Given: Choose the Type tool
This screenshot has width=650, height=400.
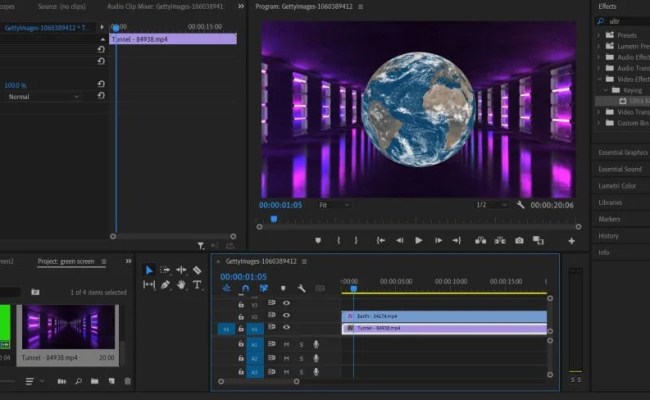Looking at the screenshot, I should 197,285.
